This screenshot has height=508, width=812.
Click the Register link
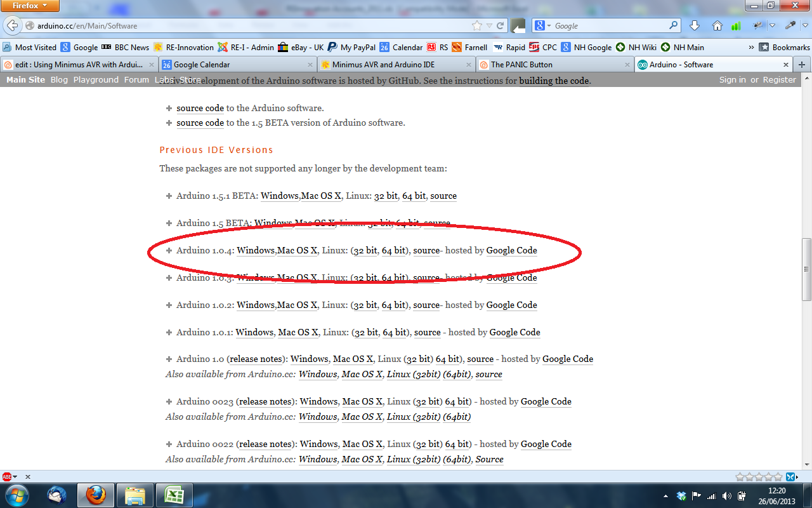tap(780, 80)
